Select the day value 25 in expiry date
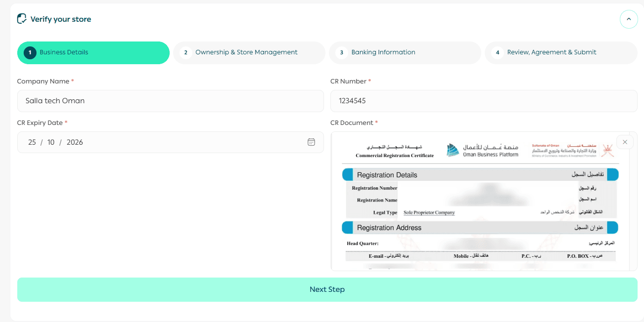This screenshot has height=322, width=644. point(32,142)
